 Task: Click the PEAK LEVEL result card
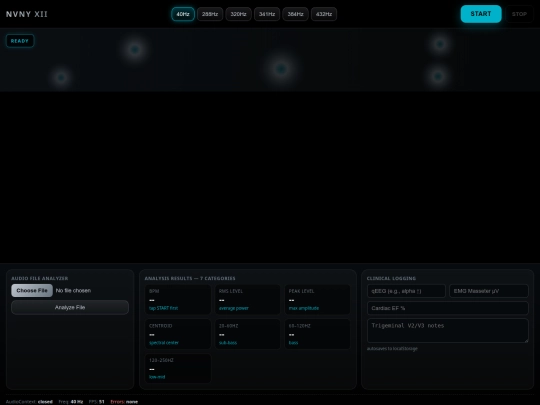point(317,299)
